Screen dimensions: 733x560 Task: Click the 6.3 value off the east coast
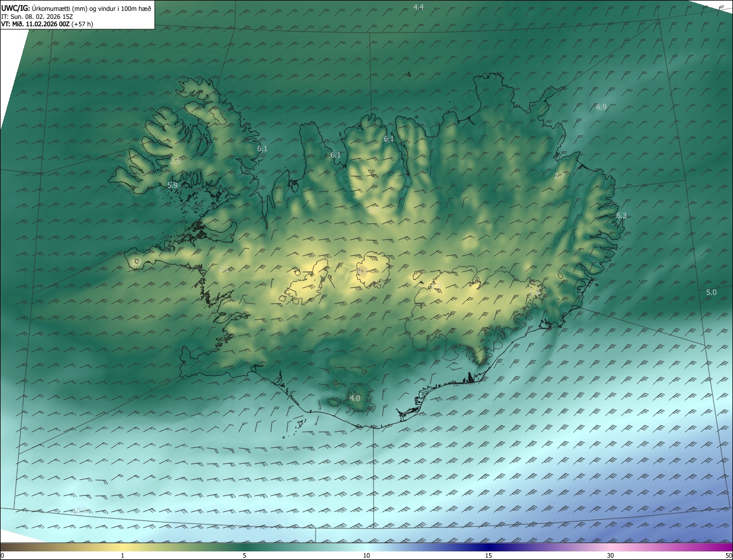(x=621, y=215)
